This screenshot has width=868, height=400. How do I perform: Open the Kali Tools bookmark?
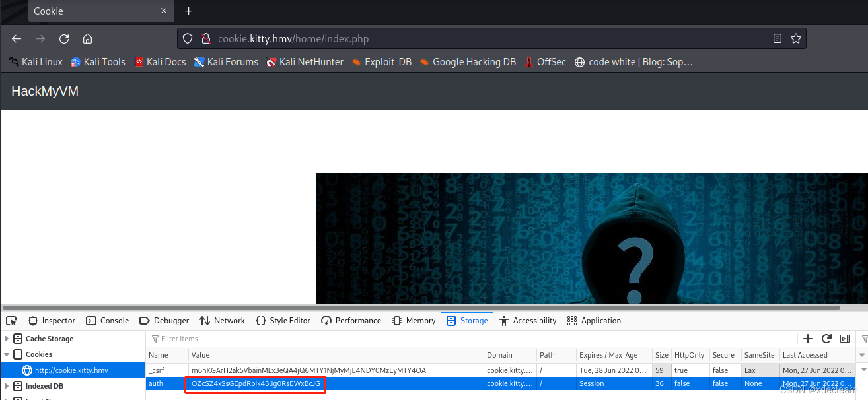click(x=98, y=62)
